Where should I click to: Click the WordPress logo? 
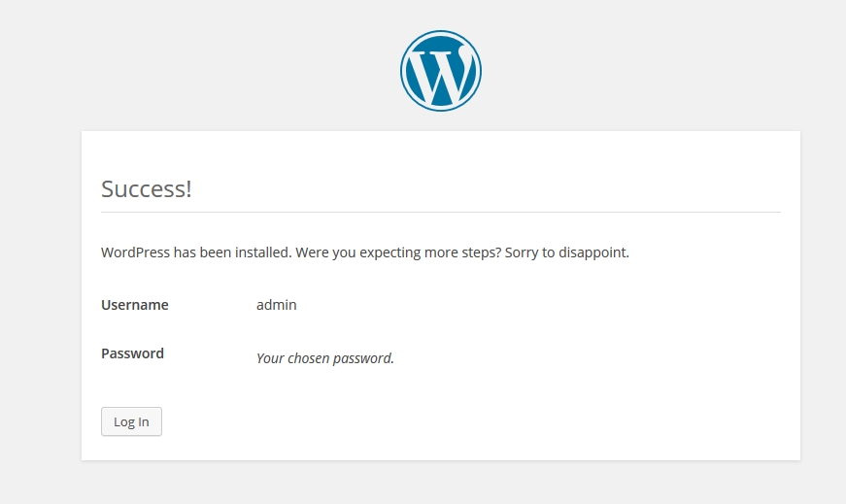[440, 71]
